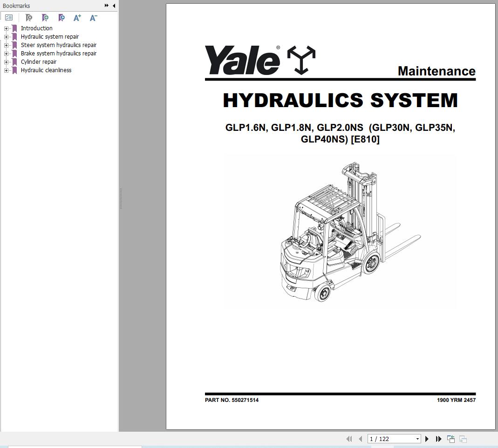Click the delete bookmark icon
The width and height of the screenshot is (498, 448).
tap(29, 18)
